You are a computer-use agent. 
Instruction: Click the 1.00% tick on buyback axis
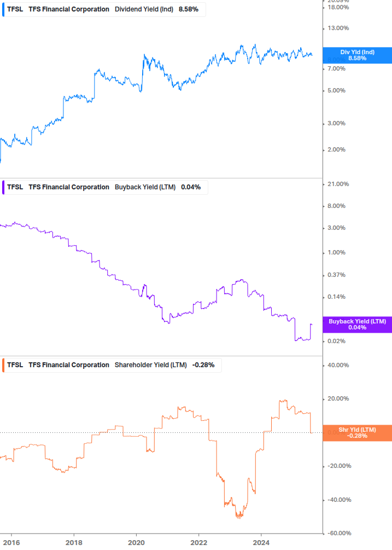[x=336, y=252]
